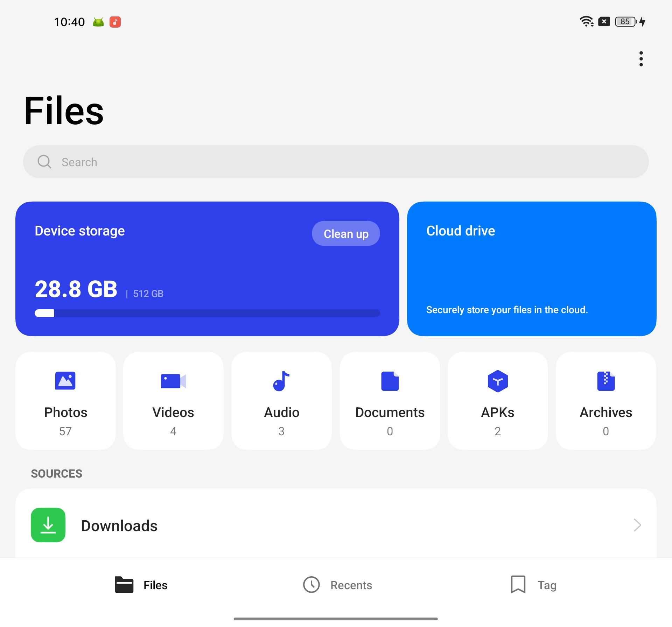Expand the Downloads row chevron
This screenshot has width=672, height=627.
(x=638, y=525)
